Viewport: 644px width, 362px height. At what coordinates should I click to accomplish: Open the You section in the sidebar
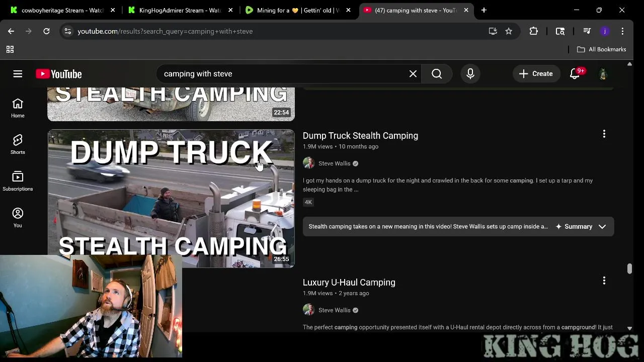click(18, 218)
